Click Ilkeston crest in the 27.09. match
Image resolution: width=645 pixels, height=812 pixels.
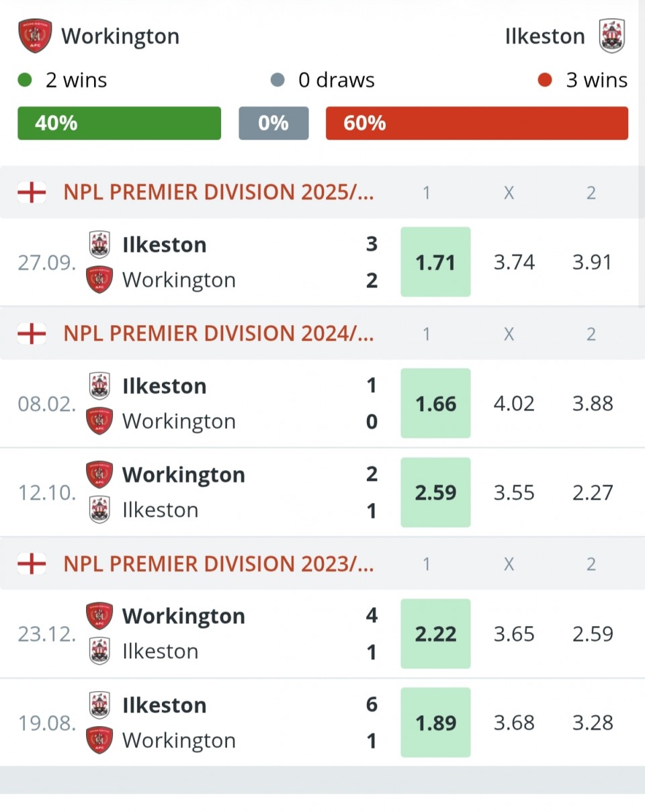tap(99, 244)
